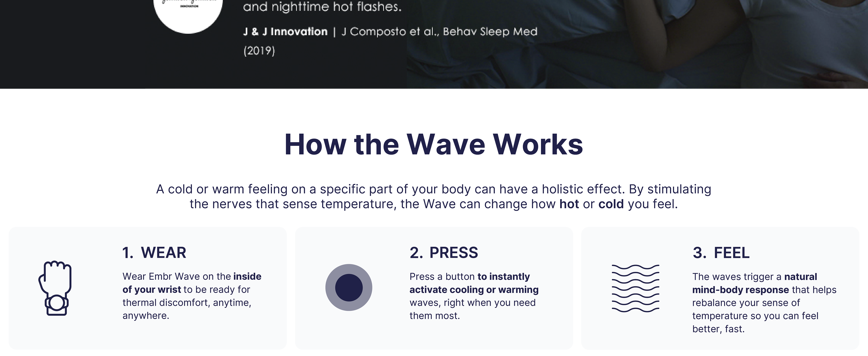Click the wavy lines feel icon
Screen dimensions: 868x356
point(635,288)
